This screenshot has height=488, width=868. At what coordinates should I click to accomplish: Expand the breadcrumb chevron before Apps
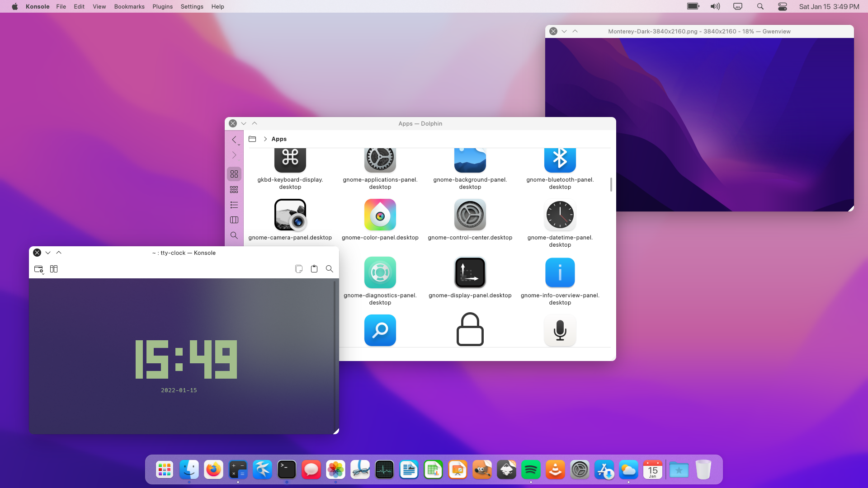(x=265, y=139)
